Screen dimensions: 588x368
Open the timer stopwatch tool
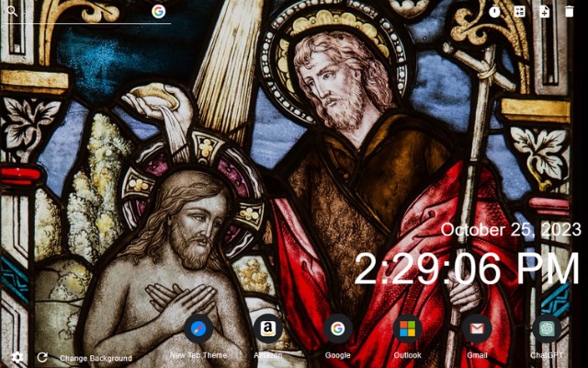[494, 12]
